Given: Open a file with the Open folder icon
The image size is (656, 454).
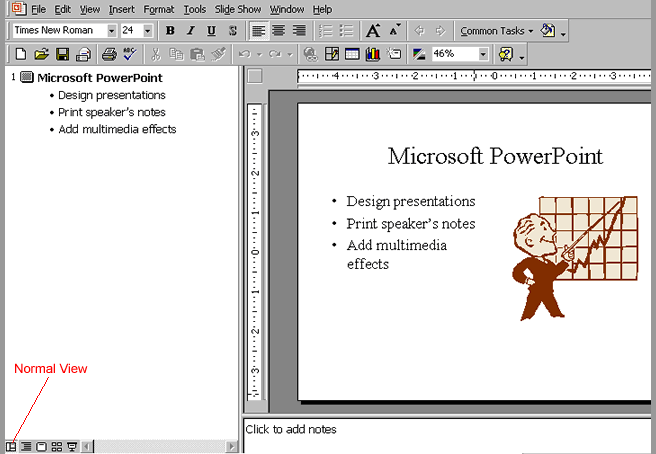Looking at the screenshot, I should point(41,54).
